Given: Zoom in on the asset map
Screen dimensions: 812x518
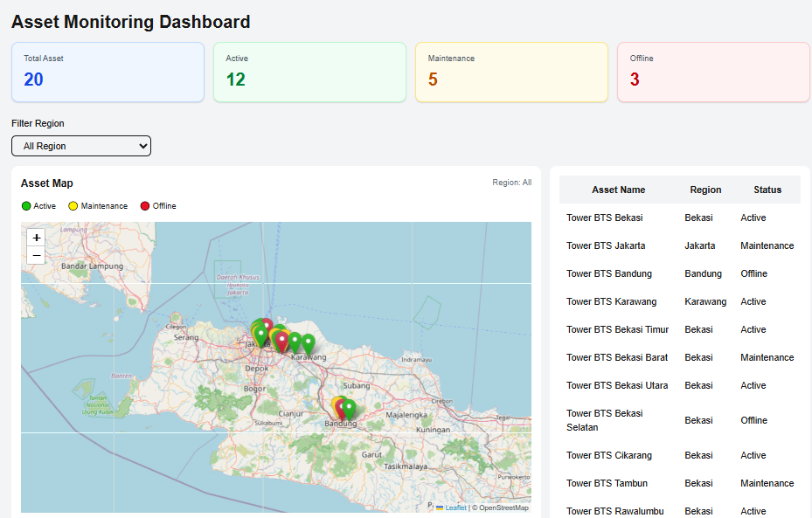Looking at the screenshot, I should tap(36, 238).
